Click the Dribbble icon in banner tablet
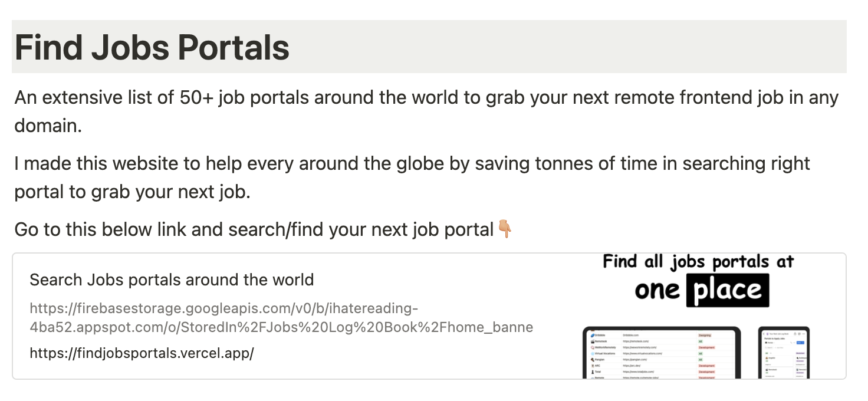868x401 pixels. 594,335
